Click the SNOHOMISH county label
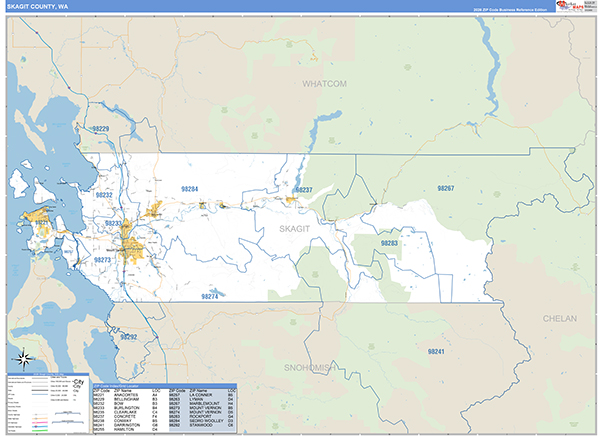This screenshot has height=436, width=600. point(310,368)
